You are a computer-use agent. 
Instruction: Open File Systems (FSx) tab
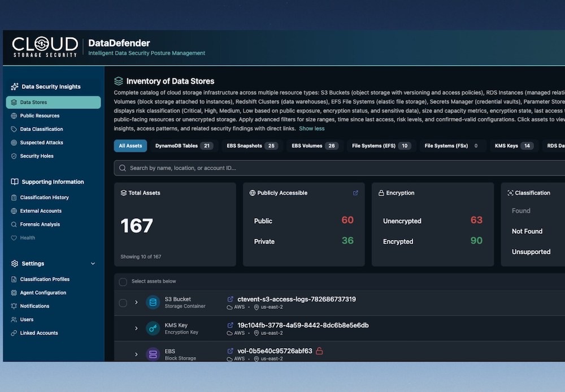pos(452,146)
